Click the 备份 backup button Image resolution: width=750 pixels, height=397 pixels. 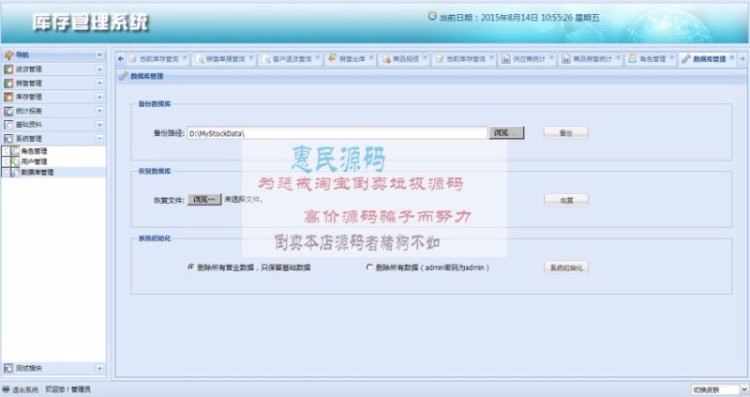point(566,133)
